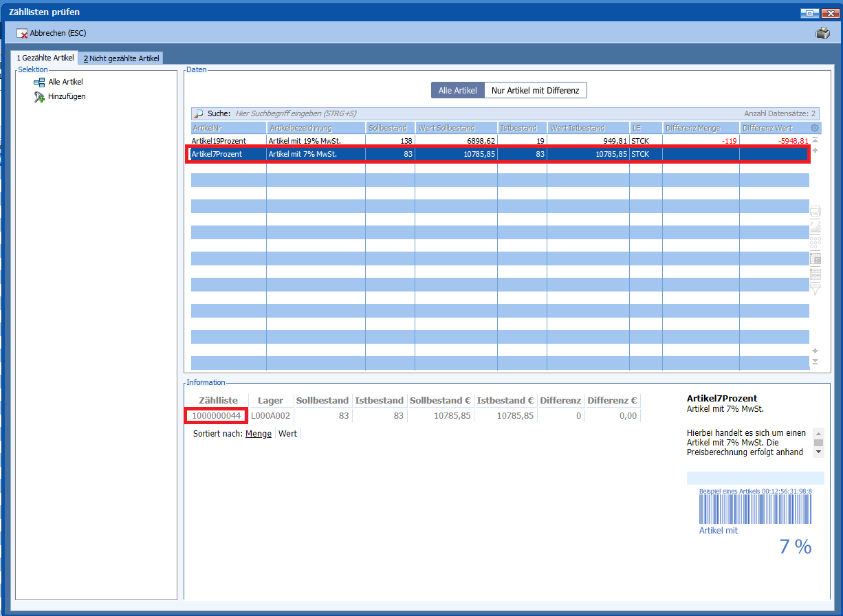Image resolution: width=843 pixels, height=616 pixels.
Task: Switch to Nicht gezählte Artikel tab
Action: [x=121, y=58]
